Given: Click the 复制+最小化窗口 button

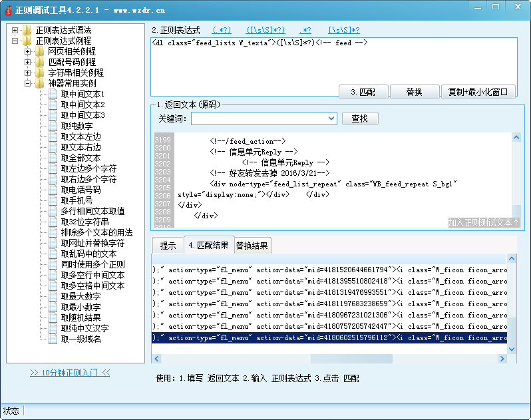Looking at the screenshot, I should coord(478,92).
